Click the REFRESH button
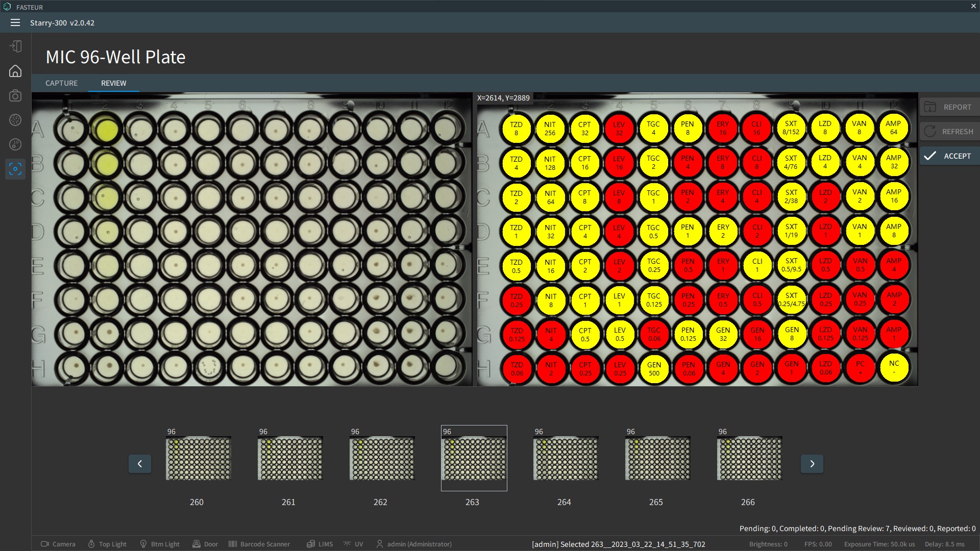Image resolution: width=980 pixels, height=551 pixels. tap(949, 132)
